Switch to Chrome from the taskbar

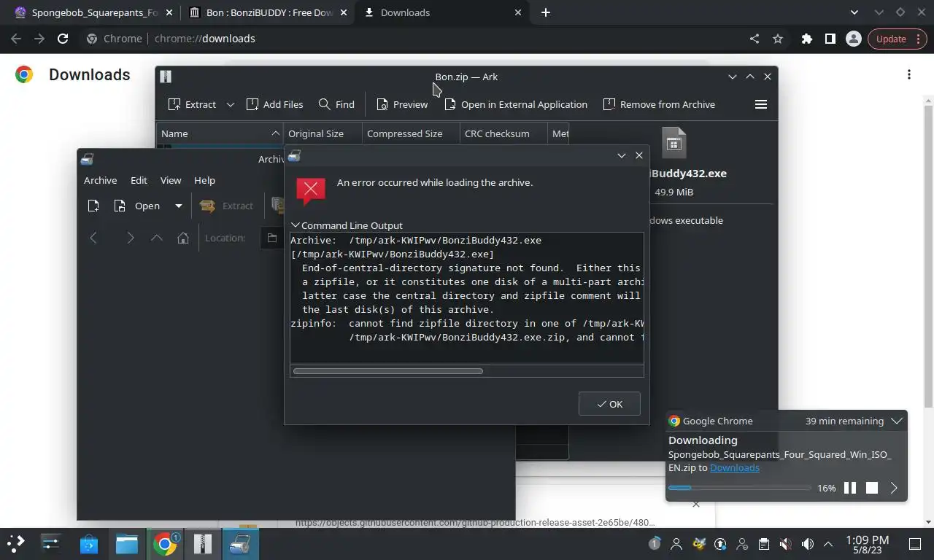(x=165, y=543)
